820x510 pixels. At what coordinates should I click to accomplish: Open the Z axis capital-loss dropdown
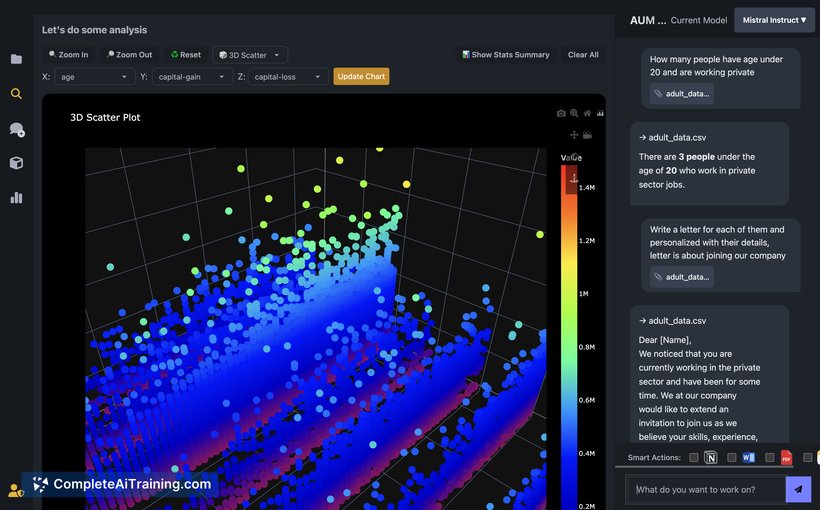(x=288, y=76)
